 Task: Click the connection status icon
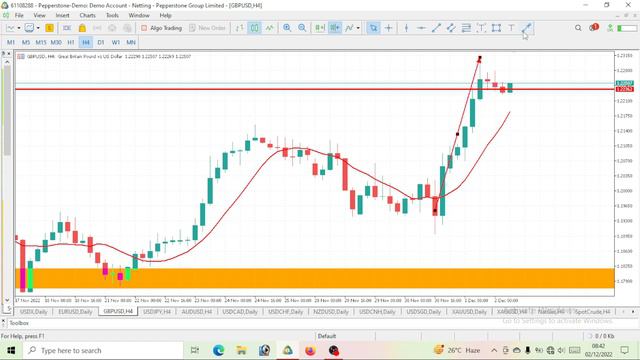coord(610,28)
